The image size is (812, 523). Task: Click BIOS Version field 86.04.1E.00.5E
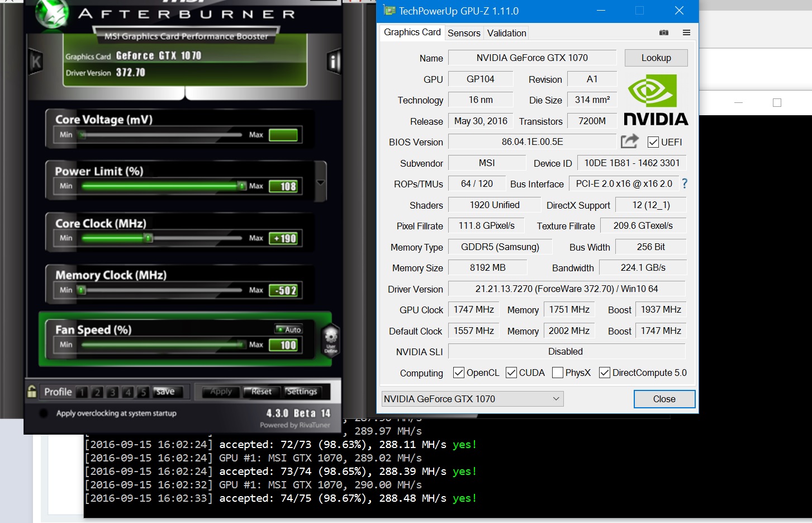point(532,142)
